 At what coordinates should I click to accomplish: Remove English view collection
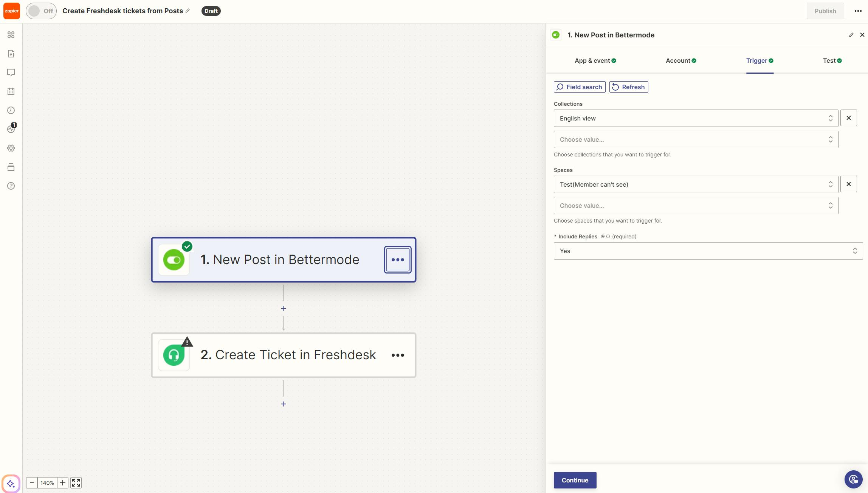pyautogui.click(x=848, y=118)
